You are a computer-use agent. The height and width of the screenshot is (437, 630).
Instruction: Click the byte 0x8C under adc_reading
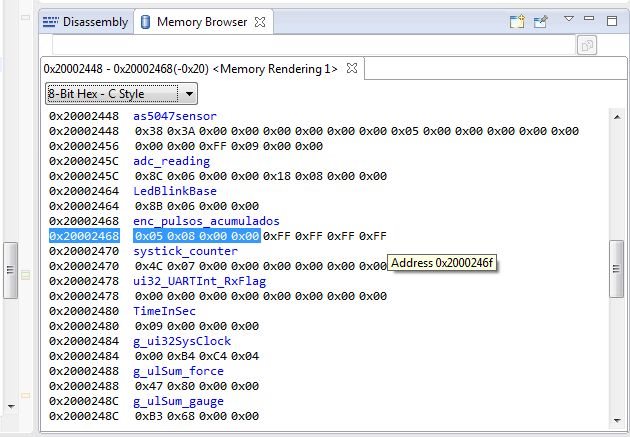(149, 176)
